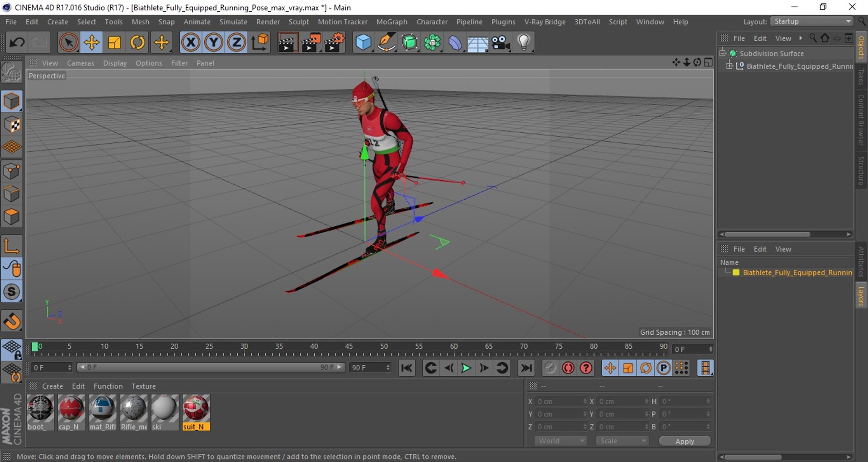Click the timeline preview range slider
868x462 pixels.
tap(211, 368)
